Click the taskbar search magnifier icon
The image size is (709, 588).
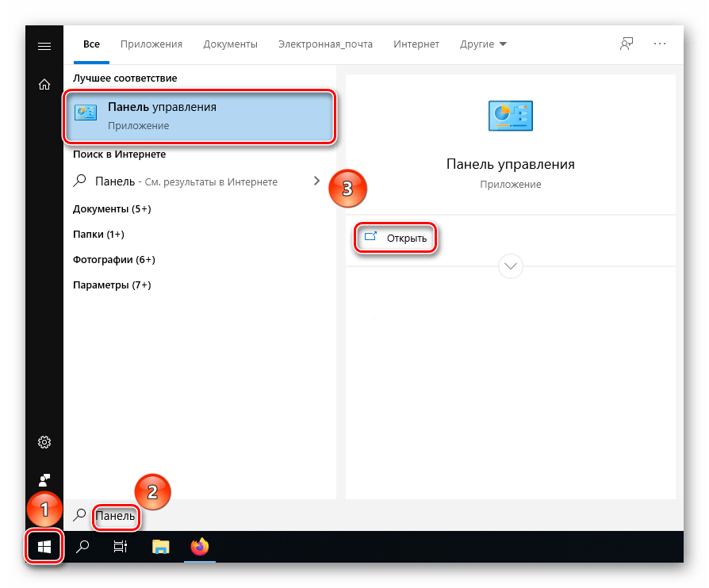82,546
